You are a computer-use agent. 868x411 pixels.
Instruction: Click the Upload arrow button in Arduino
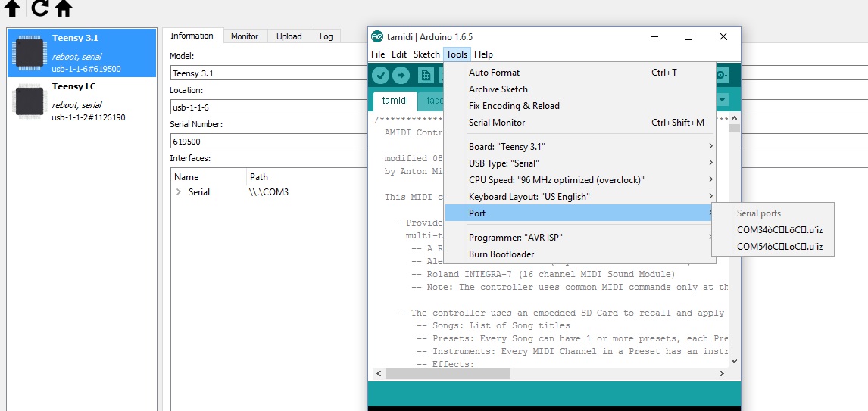click(401, 75)
